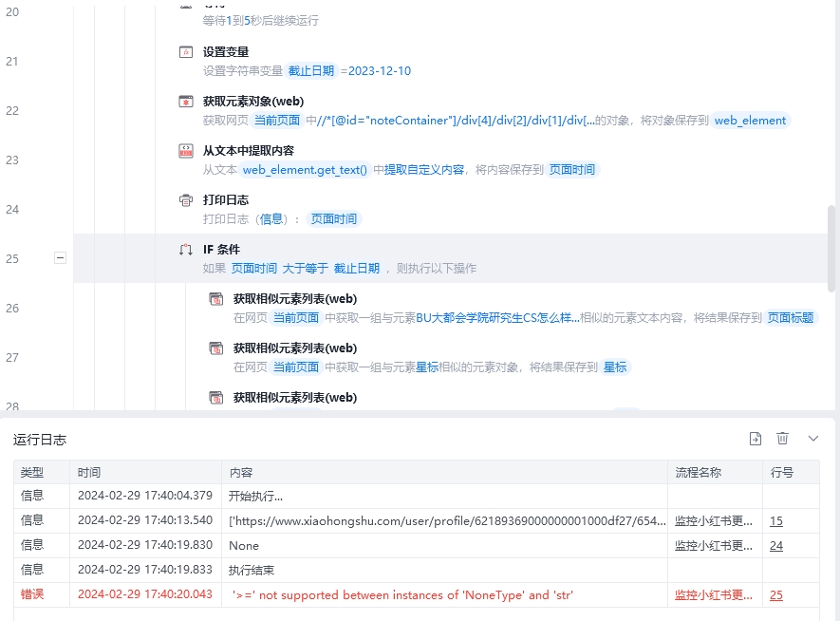This screenshot has width=840, height=621.
Task: Click the line number 23 in gutter
Action: point(12,160)
